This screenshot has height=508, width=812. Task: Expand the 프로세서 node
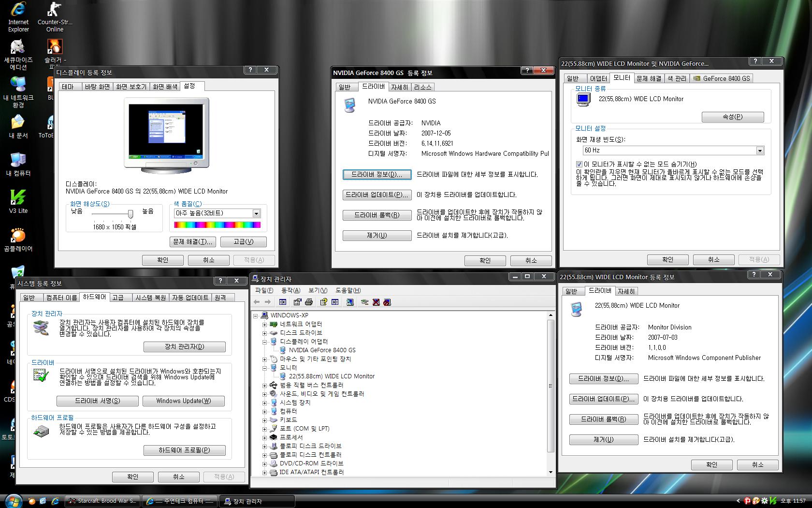pos(264,438)
